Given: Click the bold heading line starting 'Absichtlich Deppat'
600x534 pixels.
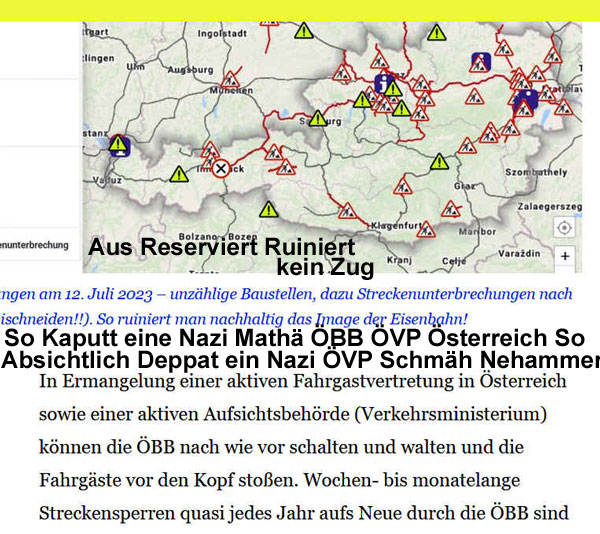Looking at the screenshot, I should coord(300,360).
